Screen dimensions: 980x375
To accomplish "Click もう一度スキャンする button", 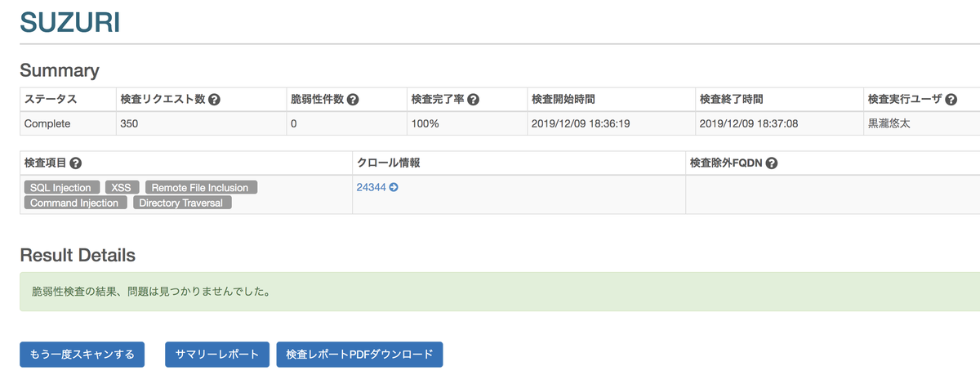I will pos(82,355).
